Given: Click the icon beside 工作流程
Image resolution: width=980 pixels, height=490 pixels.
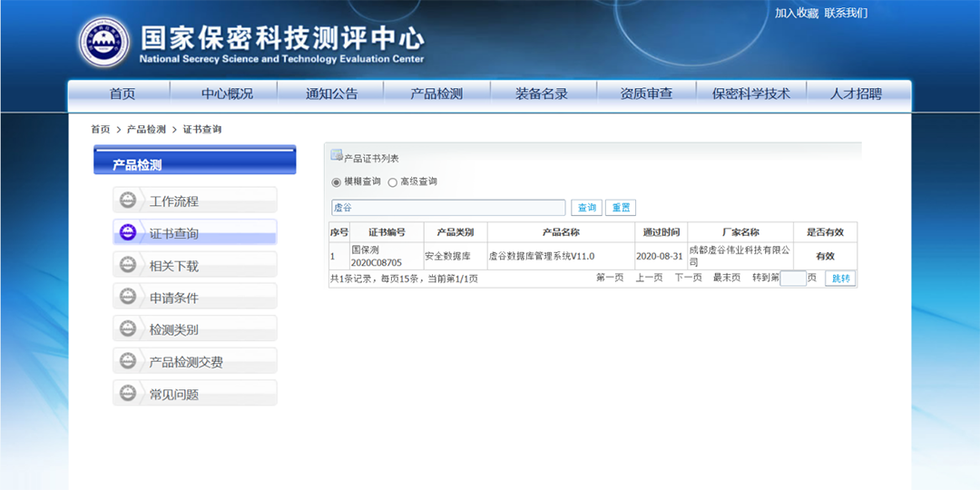Looking at the screenshot, I should pyautogui.click(x=128, y=201).
